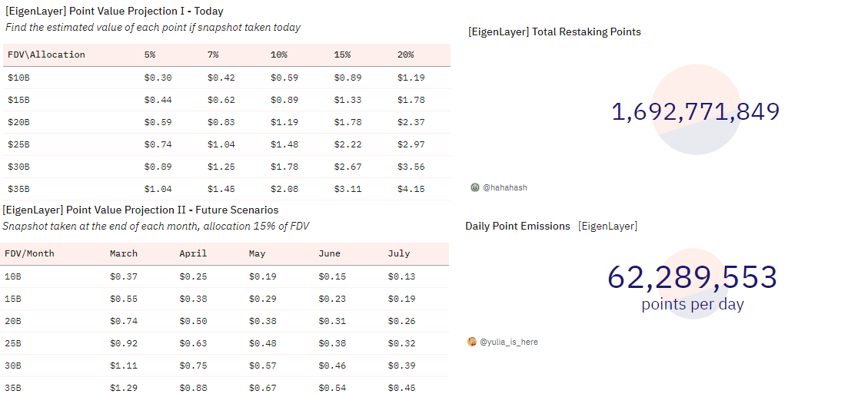This screenshot has width=868, height=397.
Task: Click the @hahahash author avatar icon
Action: (474, 187)
